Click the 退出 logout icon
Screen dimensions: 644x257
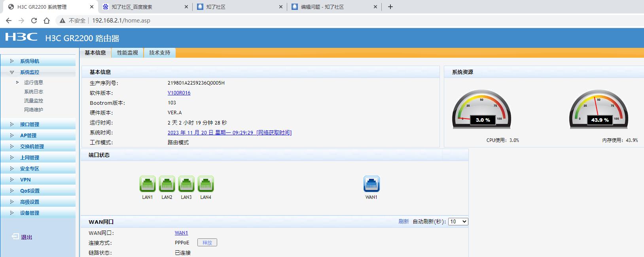point(15,236)
